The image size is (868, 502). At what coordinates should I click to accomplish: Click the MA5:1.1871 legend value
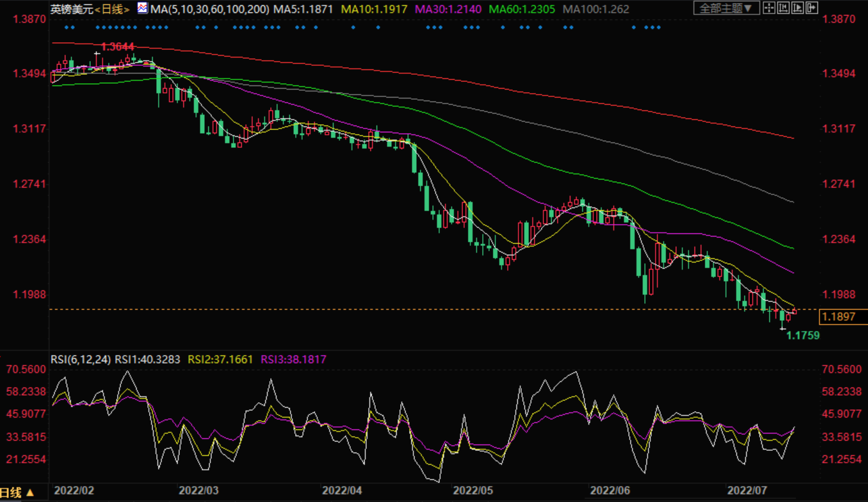point(303,10)
